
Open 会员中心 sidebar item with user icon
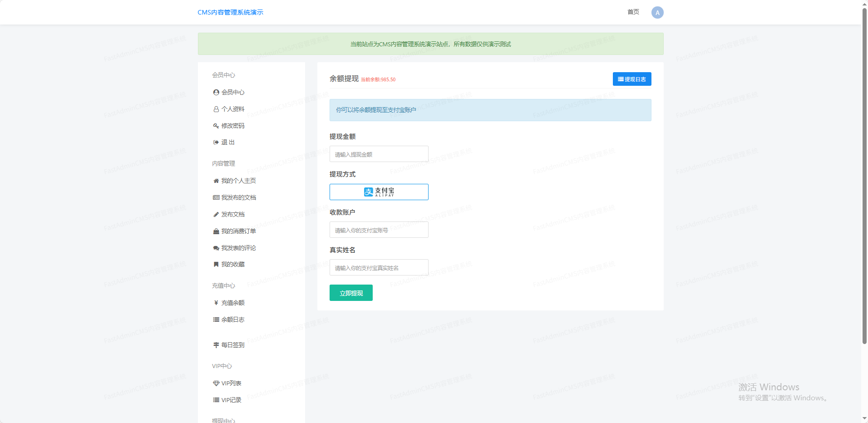(x=229, y=92)
